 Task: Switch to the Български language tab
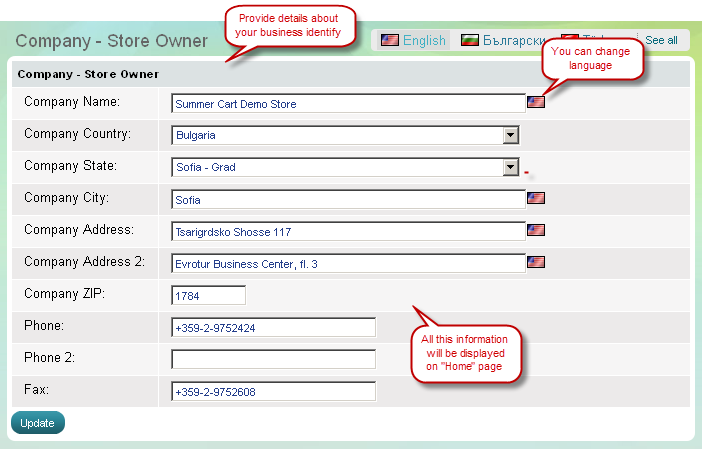(x=510, y=41)
